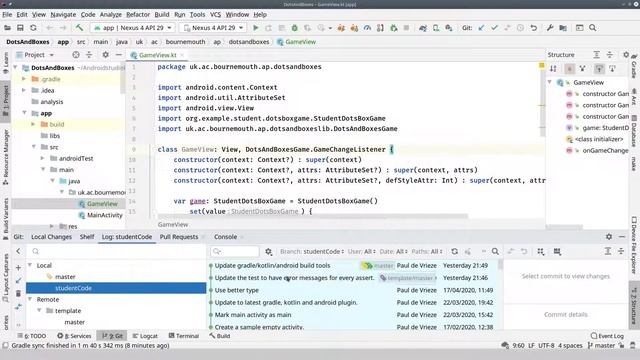The height and width of the screenshot is (360, 640).
Task: Click the refresh icon in Git log toolbar
Action: (454, 251)
